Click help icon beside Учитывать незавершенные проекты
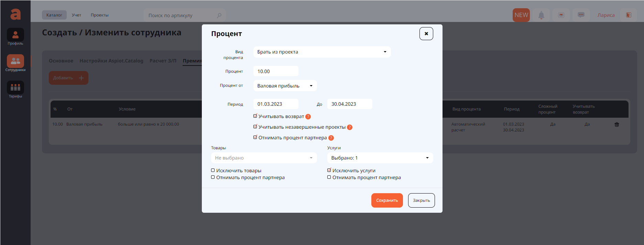Screen dimensions: 644x245 pyautogui.click(x=350, y=127)
